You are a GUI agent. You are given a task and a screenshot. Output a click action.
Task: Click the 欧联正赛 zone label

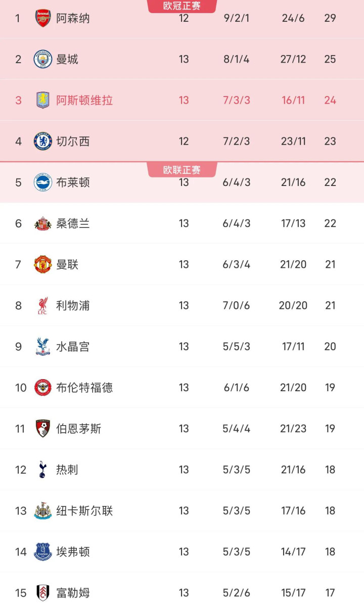click(182, 170)
